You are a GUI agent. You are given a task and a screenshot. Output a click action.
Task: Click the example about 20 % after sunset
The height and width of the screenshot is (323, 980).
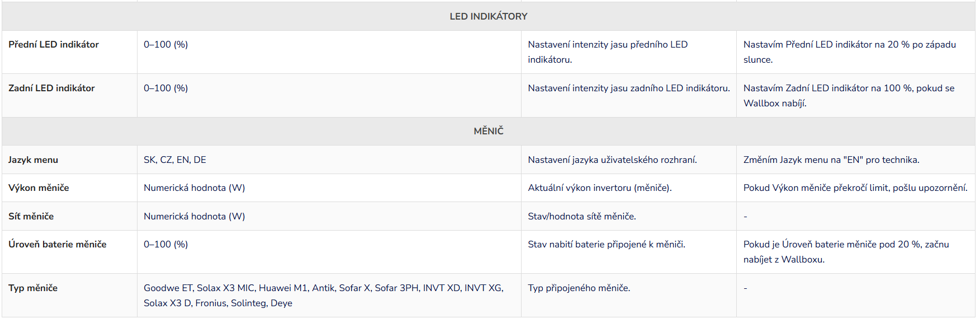[849, 52]
